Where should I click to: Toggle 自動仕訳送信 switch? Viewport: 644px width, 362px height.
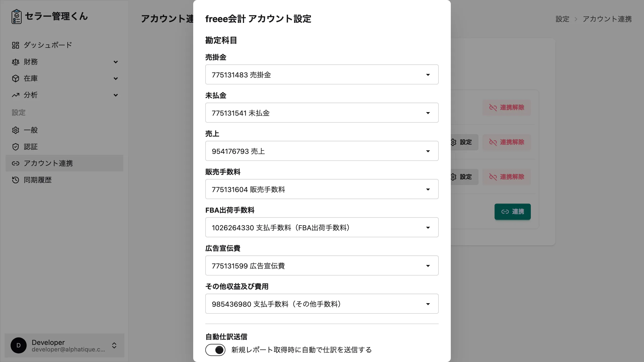click(x=215, y=350)
